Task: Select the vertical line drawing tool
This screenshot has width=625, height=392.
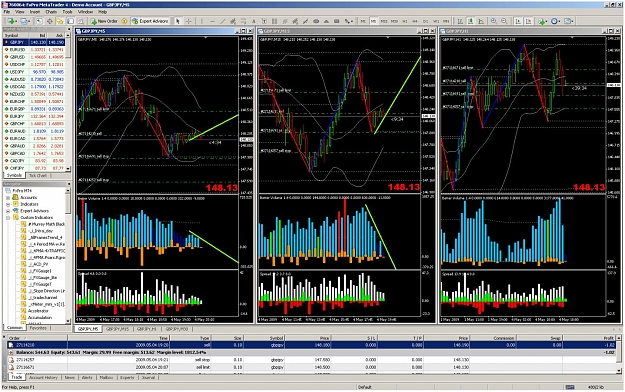Action: (202, 21)
